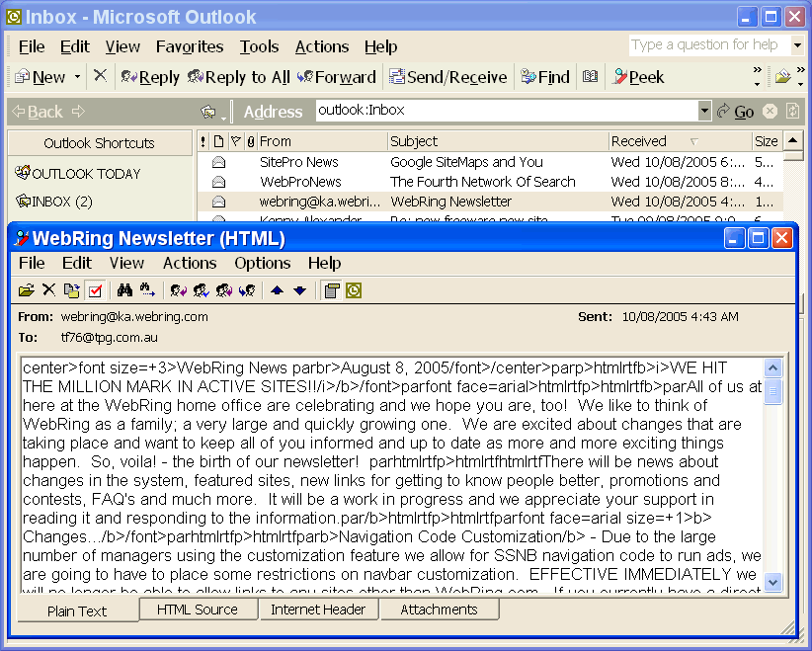The width and height of the screenshot is (812, 651).
Task: Toggle the red checkmark toolbar button
Action: (95, 290)
